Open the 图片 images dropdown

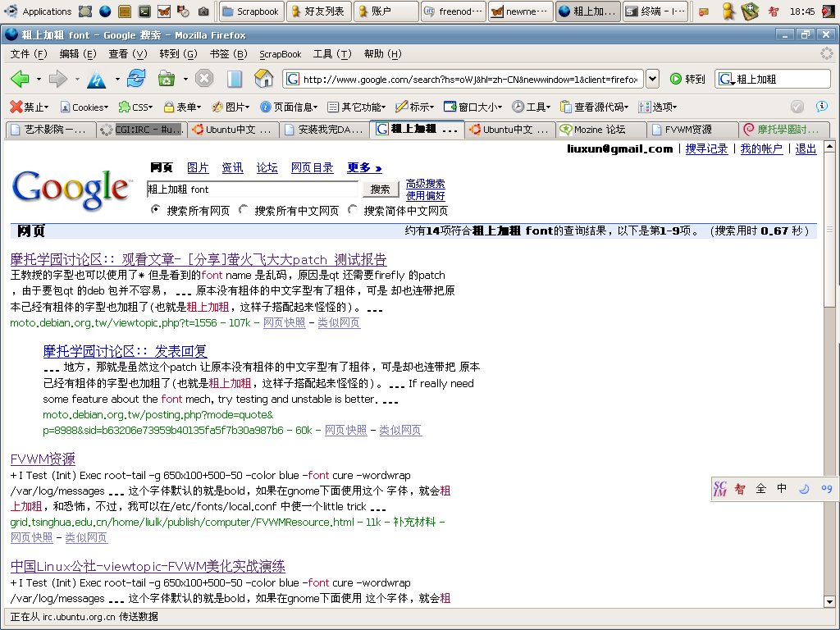coord(231,107)
